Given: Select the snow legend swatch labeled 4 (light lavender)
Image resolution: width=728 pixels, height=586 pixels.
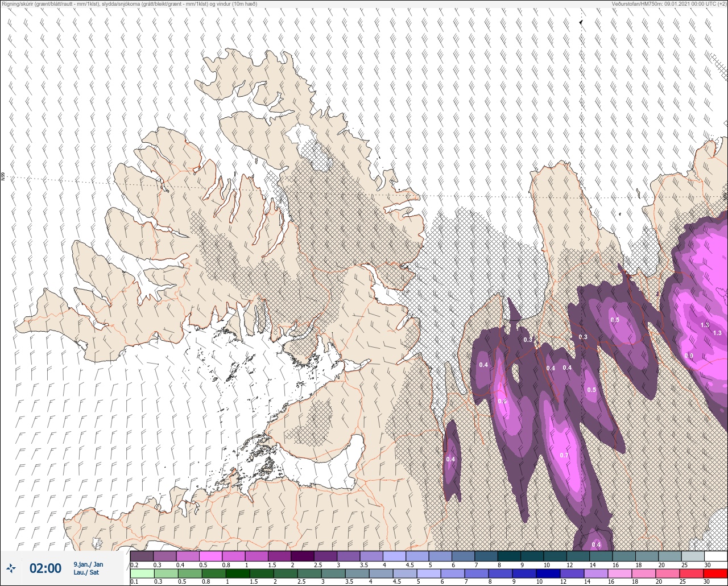Looking at the screenshot, I should [395, 556].
